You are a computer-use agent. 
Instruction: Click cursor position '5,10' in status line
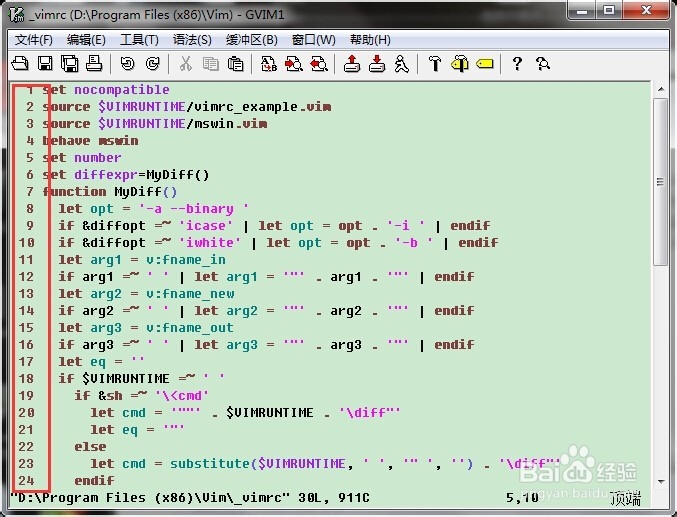[x=522, y=498]
